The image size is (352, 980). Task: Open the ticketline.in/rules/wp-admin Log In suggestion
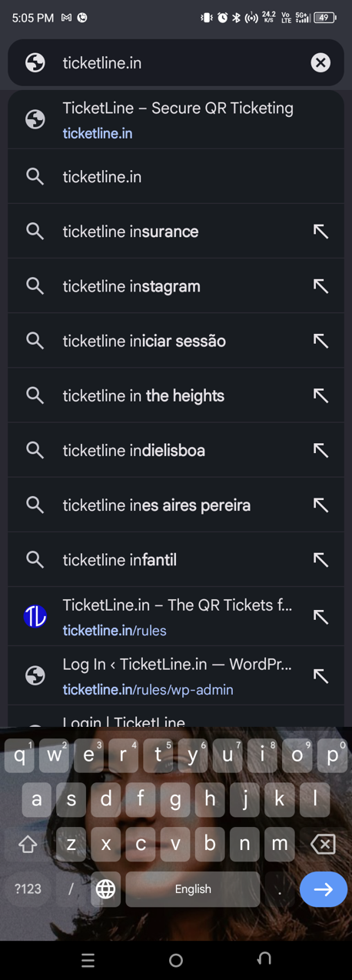[176, 676]
